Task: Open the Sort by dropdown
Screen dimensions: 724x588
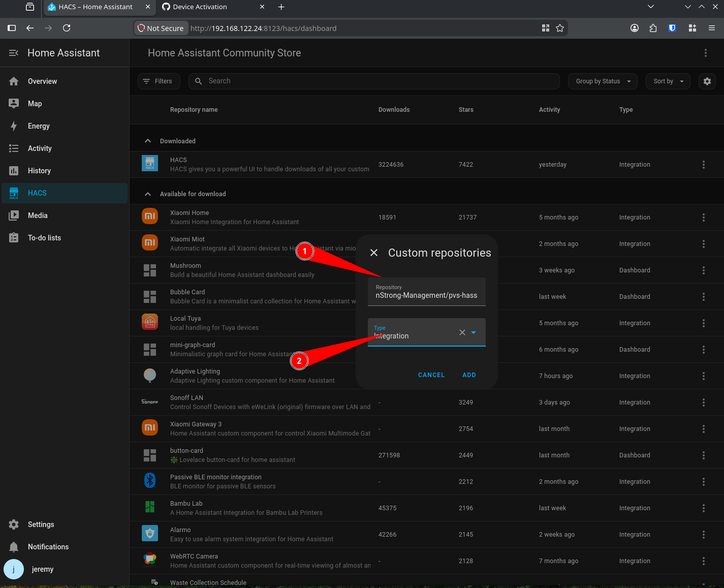Action: click(668, 81)
